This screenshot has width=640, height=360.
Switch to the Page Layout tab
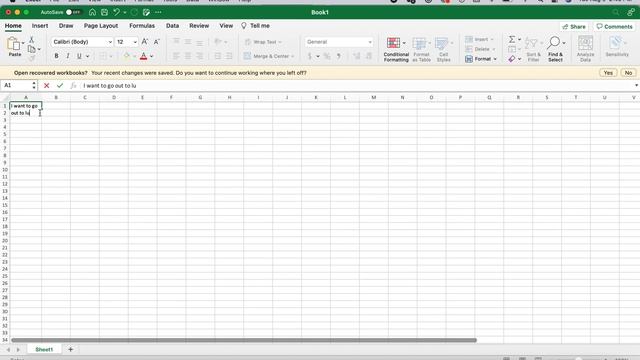coord(101,26)
